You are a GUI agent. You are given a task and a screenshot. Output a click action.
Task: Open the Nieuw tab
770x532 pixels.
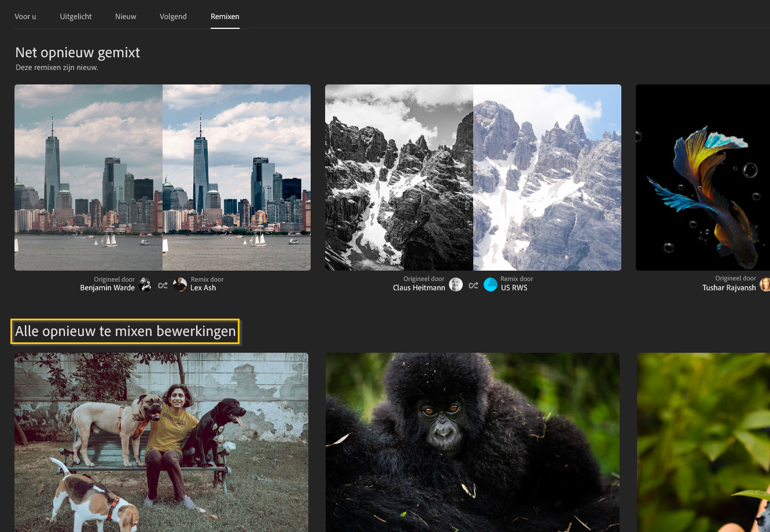[x=126, y=16]
